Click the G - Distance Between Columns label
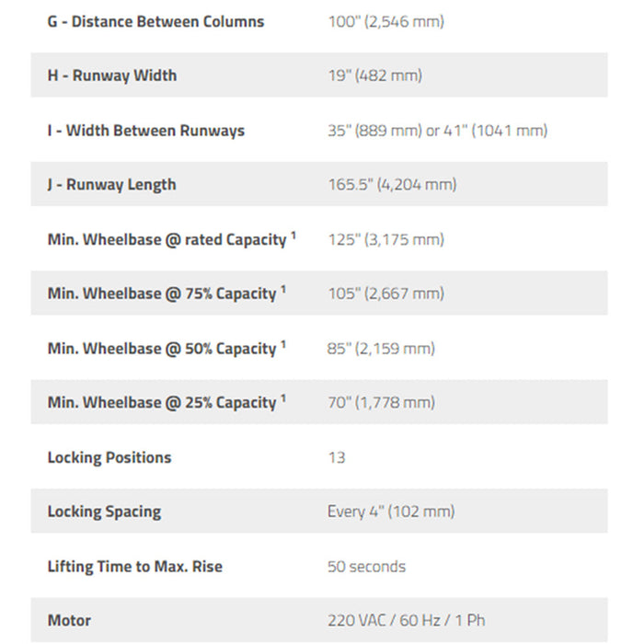This screenshot has width=644, height=644. click(x=155, y=22)
